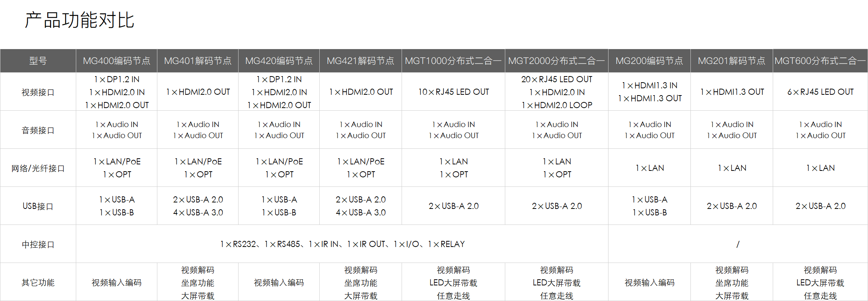Click MGT600 LED大屏带载 function cell
Viewport: 868px width, 301px height.
(820, 282)
